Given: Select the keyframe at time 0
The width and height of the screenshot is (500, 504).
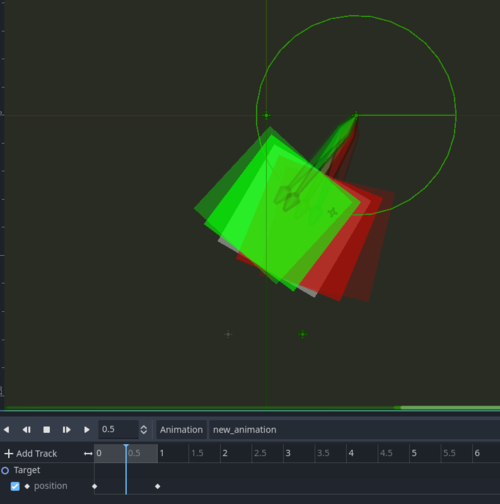Looking at the screenshot, I should tap(95, 486).
